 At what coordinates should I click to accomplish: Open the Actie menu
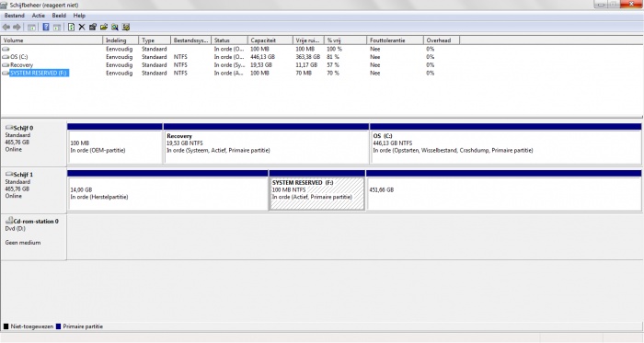pyautogui.click(x=39, y=16)
